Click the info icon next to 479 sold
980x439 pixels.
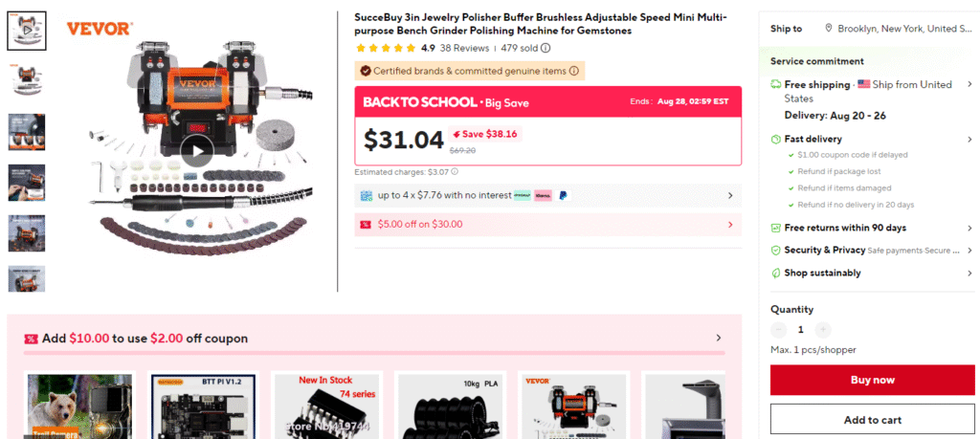(546, 48)
